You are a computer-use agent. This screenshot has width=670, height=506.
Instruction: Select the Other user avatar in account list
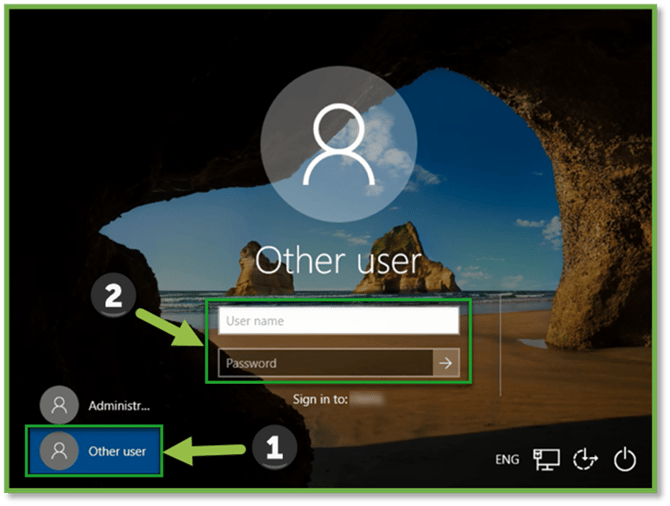[x=59, y=451]
